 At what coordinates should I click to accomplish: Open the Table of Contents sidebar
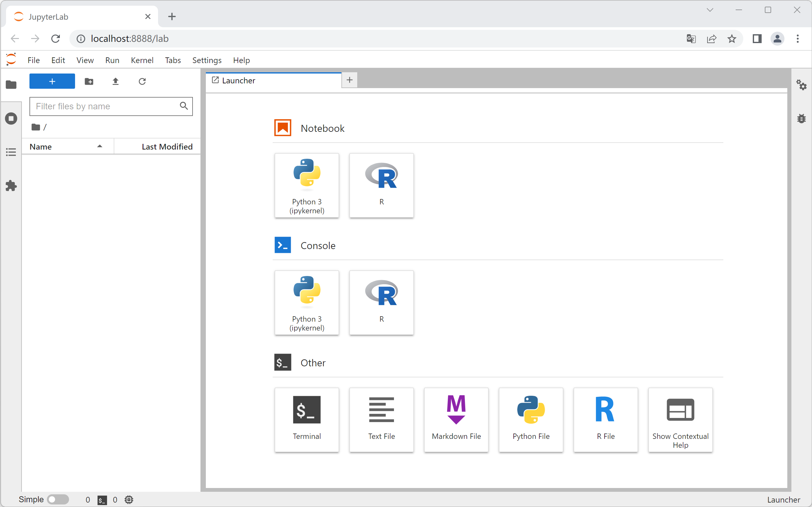click(x=11, y=152)
